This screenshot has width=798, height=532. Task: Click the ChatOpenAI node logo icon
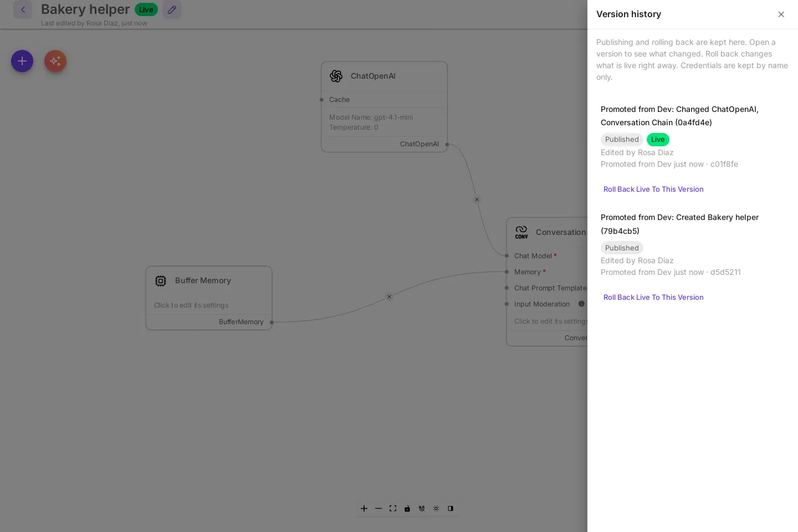(336, 76)
